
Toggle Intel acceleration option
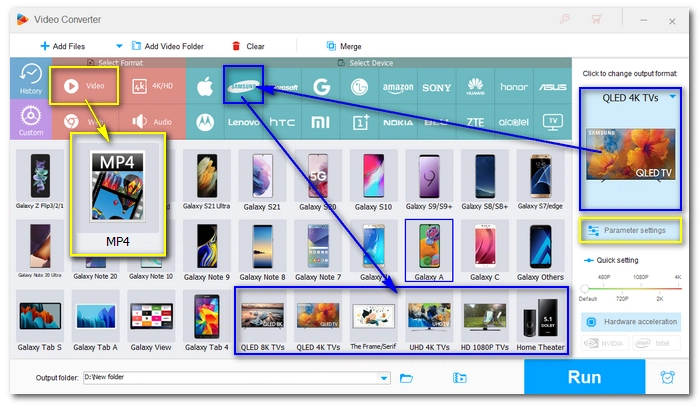pos(656,343)
